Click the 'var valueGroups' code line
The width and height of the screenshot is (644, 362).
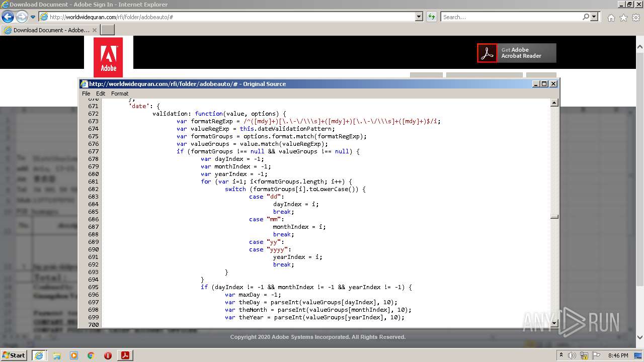pos(252,144)
